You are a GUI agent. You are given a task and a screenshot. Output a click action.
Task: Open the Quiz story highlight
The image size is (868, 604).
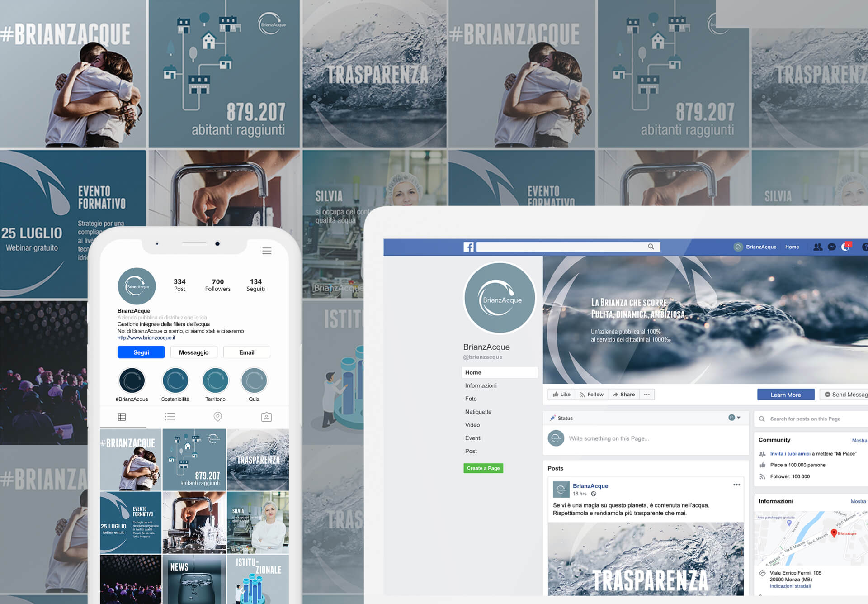(254, 380)
